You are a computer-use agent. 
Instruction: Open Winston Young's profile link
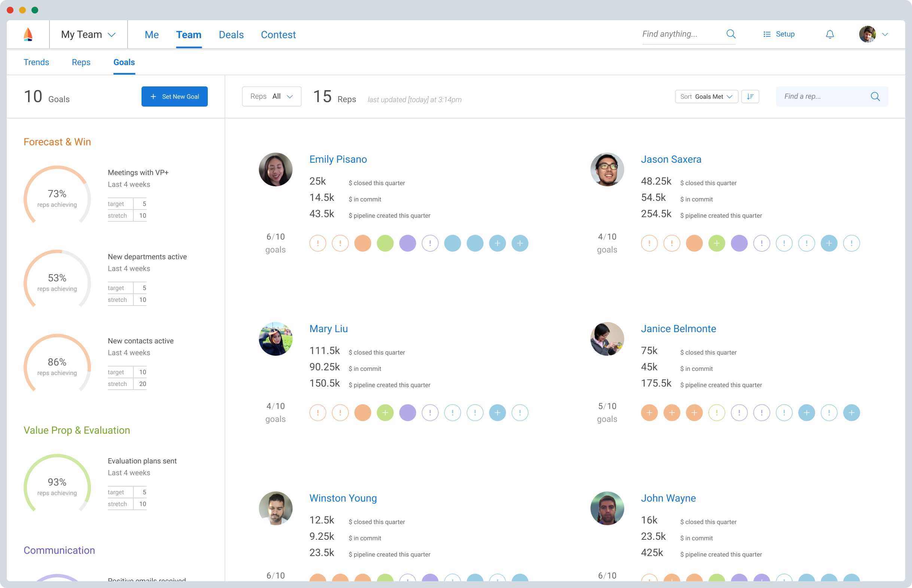[x=343, y=498]
